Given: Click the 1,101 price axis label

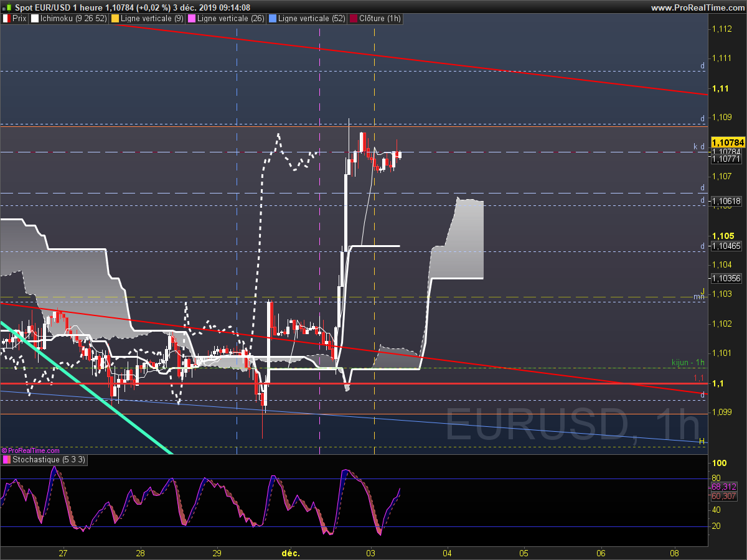Looking at the screenshot, I should pos(722,353).
